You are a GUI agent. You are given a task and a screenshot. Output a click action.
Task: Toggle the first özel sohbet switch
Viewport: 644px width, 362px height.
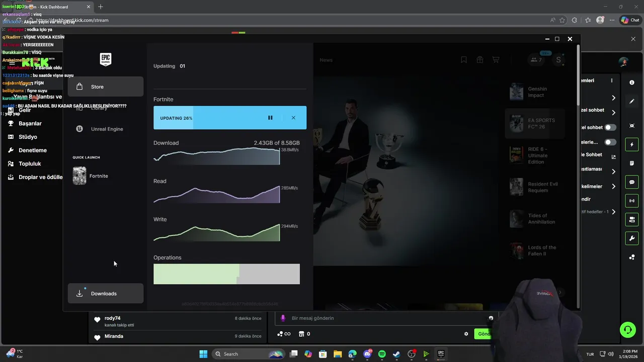(x=610, y=128)
